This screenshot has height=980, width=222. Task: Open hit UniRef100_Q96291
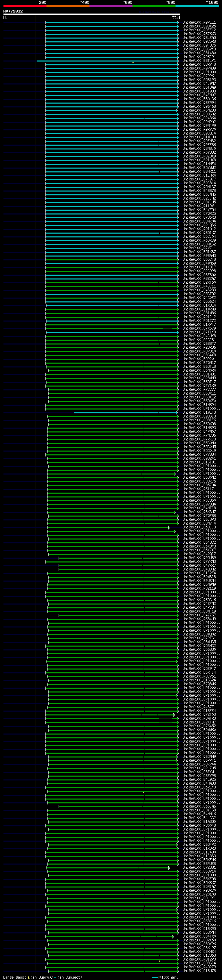(199, 57)
